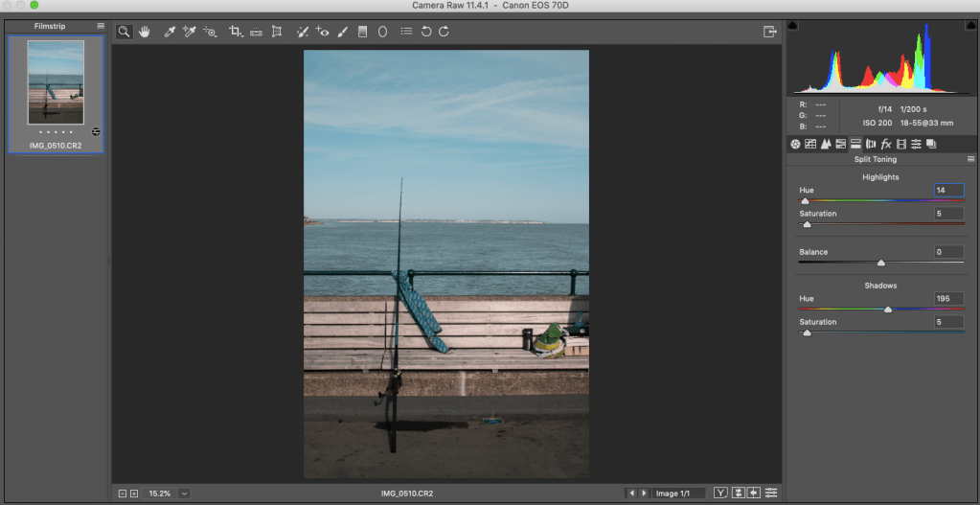The width and height of the screenshot is (980, 505).
Task: Select the IMG_0510.CR2 filmstrip thumbnail
Action: 56,82
